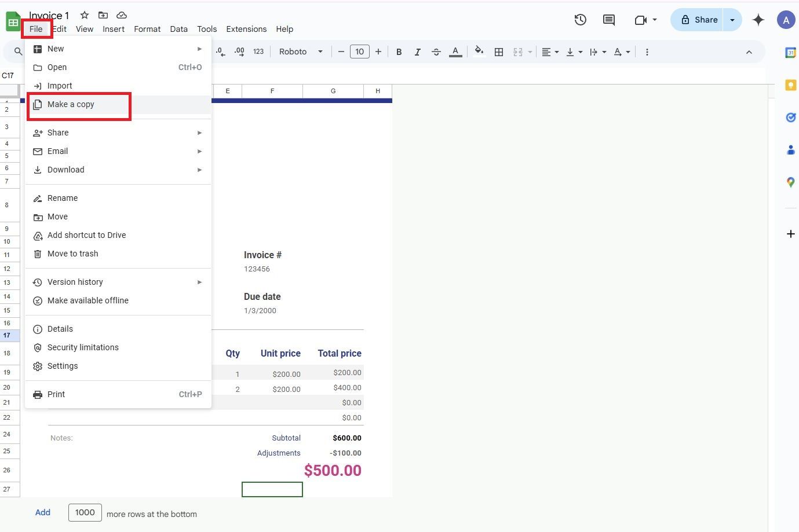Viewport: 799px width, 532px height.
Task: Click the Share button
Action: [x=698, y=19]
